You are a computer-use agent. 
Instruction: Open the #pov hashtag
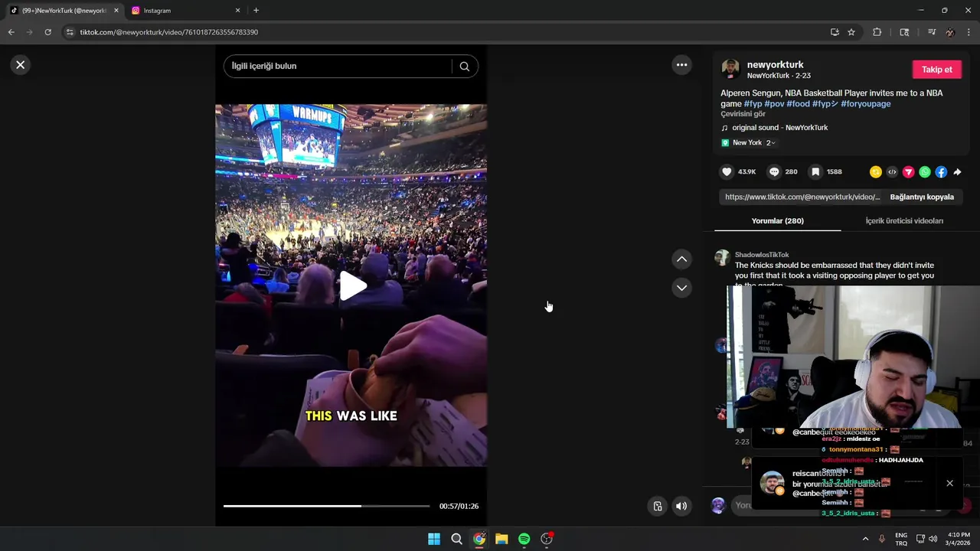point(774,104)
